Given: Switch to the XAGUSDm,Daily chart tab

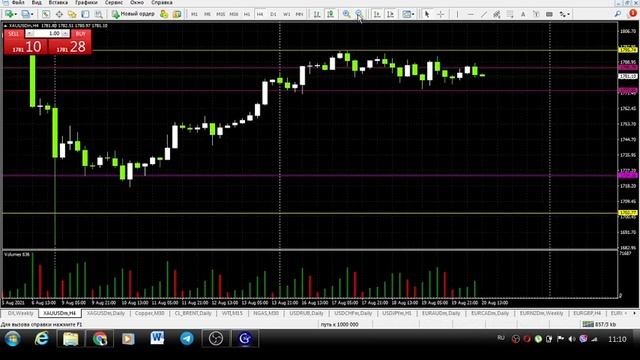Looking at the screenshot, I should [x=106, y=313].
